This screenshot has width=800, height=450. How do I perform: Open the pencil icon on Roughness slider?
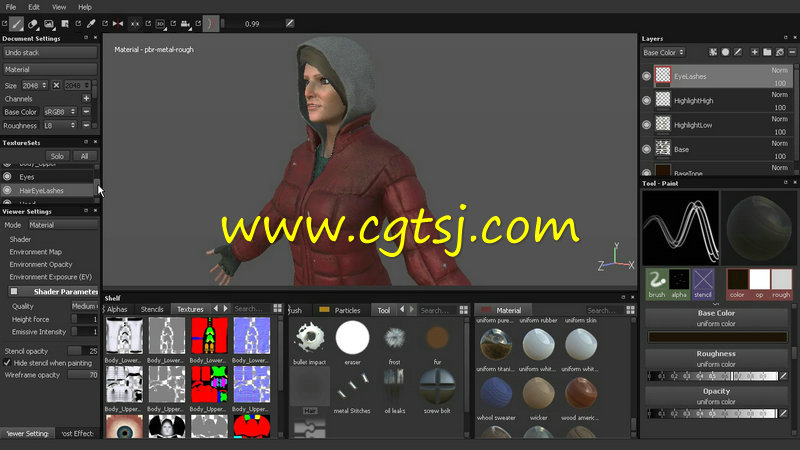(x=784, y=376)
